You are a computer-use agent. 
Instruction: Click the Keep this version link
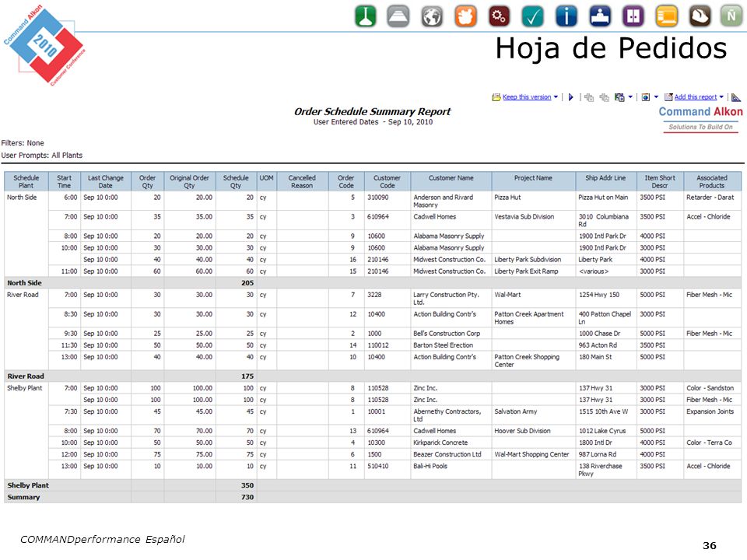[x=527, y=97]
